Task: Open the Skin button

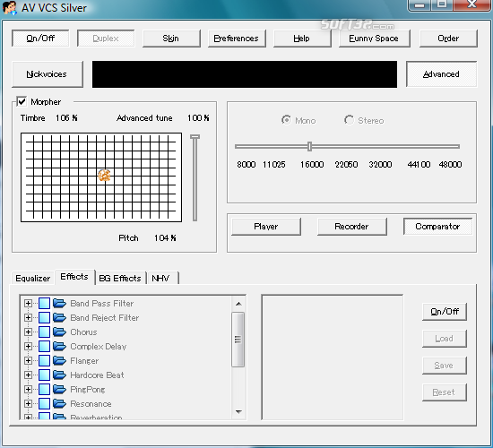Action: 171,39
